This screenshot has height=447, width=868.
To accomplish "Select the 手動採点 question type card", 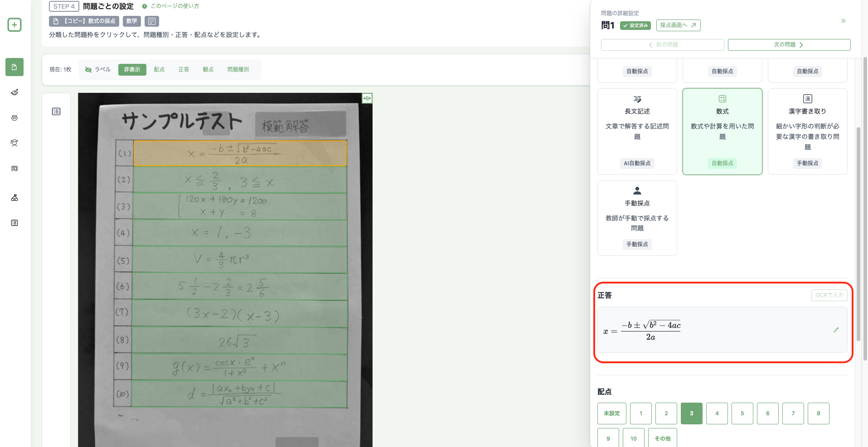I will pos(637,218).
